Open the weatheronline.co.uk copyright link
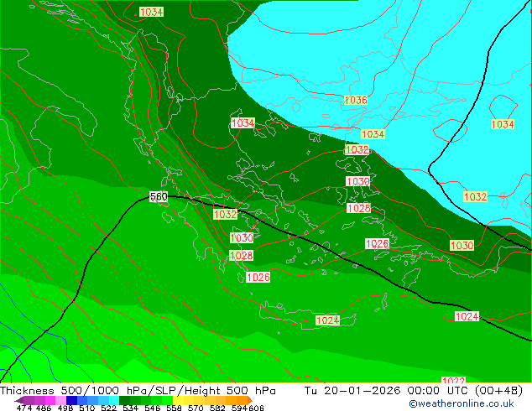 (x=462, y=403)
